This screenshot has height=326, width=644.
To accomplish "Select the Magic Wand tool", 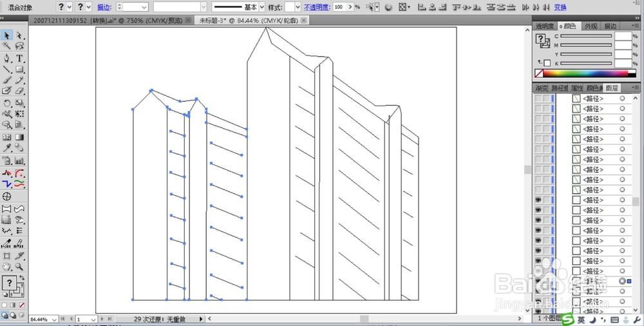I will pos(7,46).
